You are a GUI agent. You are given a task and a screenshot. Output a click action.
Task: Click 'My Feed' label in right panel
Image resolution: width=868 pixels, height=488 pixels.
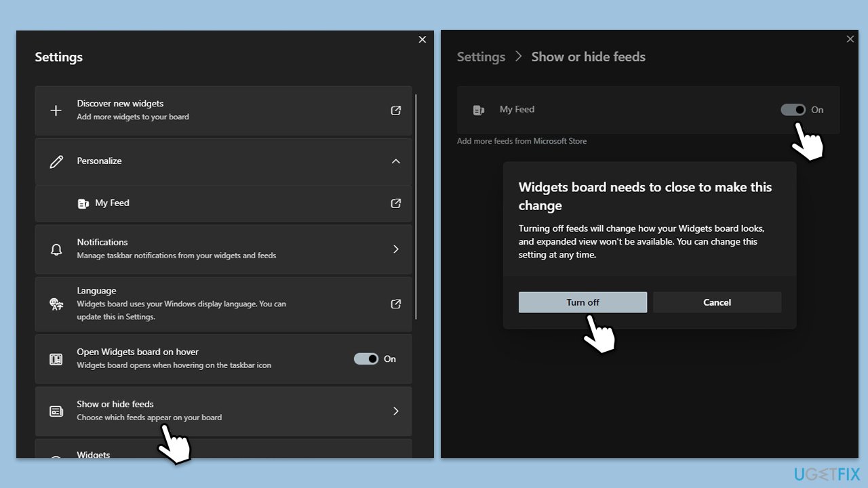tap(517, 109)
